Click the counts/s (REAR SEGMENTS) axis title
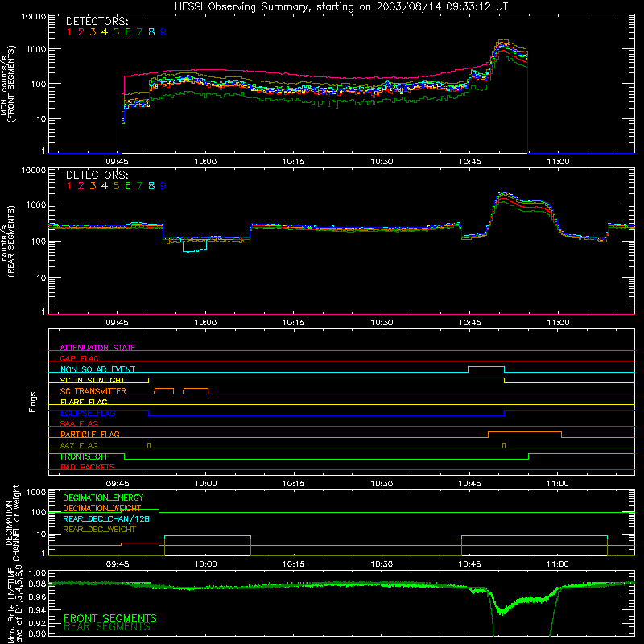The image size is (644, 644). [x=7, y=241]
